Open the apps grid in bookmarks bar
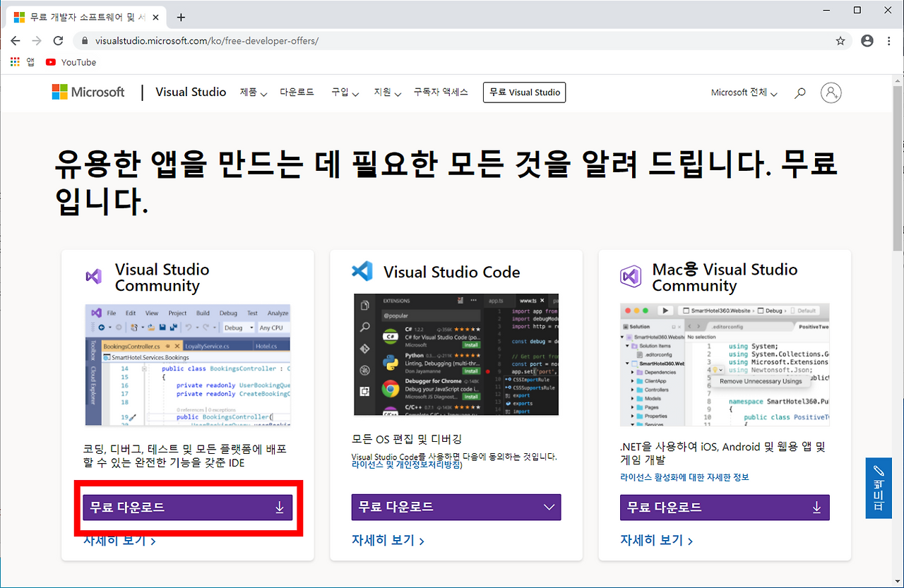 [16, 62]
